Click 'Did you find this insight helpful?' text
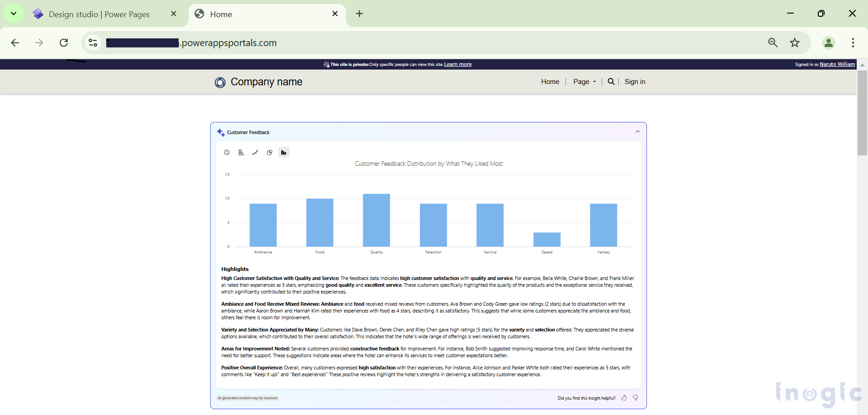The height and width of the screenshot is (415, 868). [x=586, y=398]
